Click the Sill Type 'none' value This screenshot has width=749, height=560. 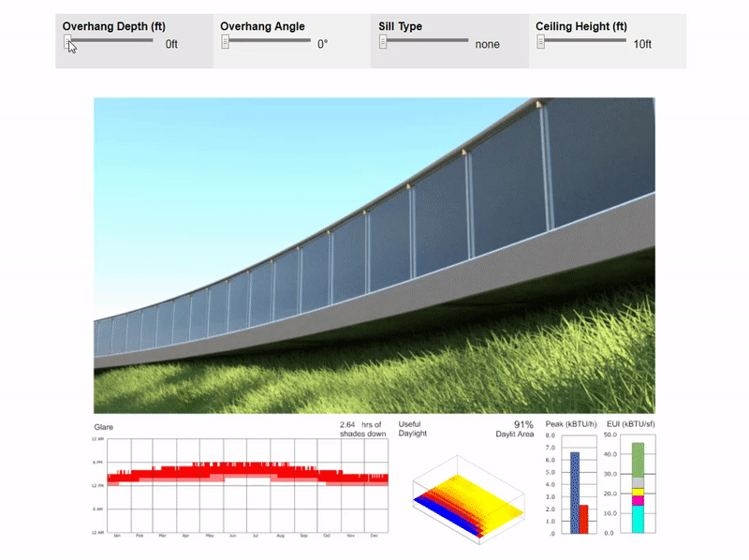[487, 44]
